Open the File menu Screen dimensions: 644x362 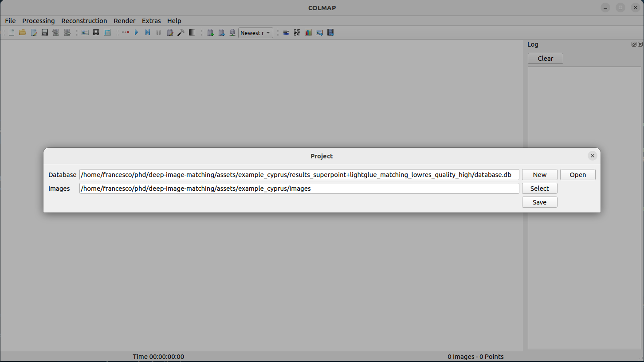10,21
